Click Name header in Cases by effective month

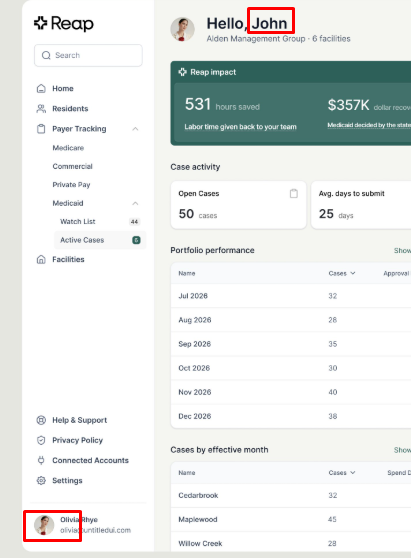click(187, 473)
